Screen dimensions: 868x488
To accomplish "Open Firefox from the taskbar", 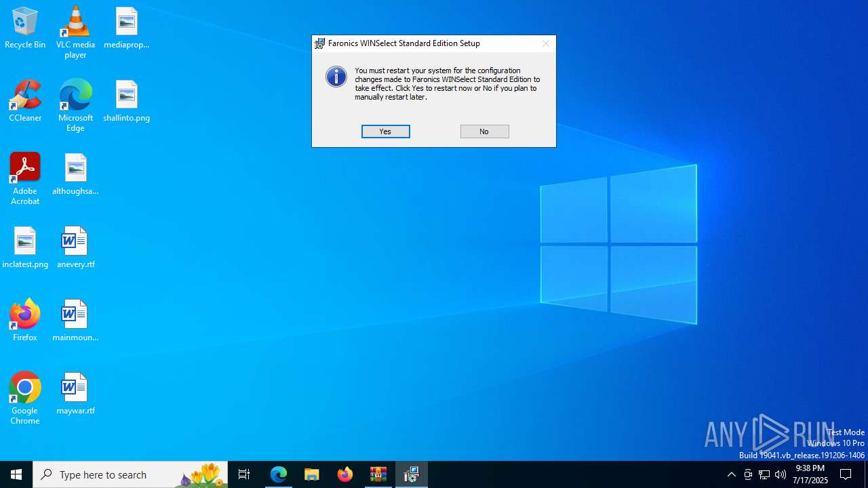I will pyautogui.click(x=345, y=474).
